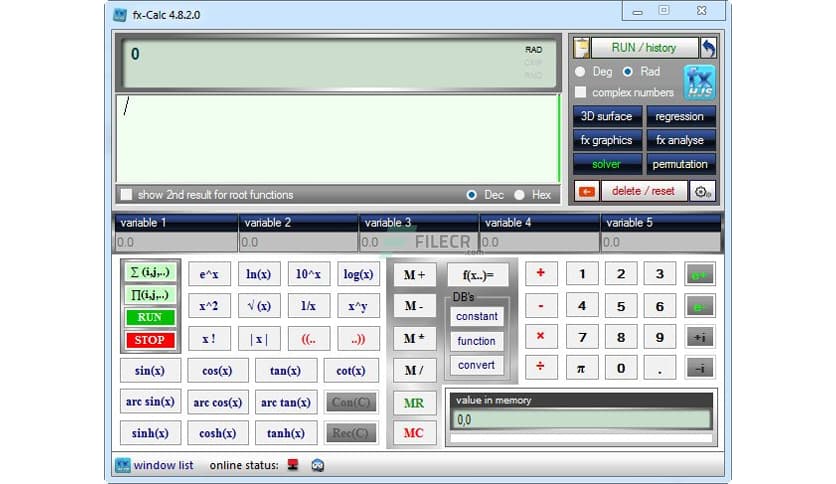Insert the factorial x! function
This screenshot has height=484, width=836.
pos(209,338)
